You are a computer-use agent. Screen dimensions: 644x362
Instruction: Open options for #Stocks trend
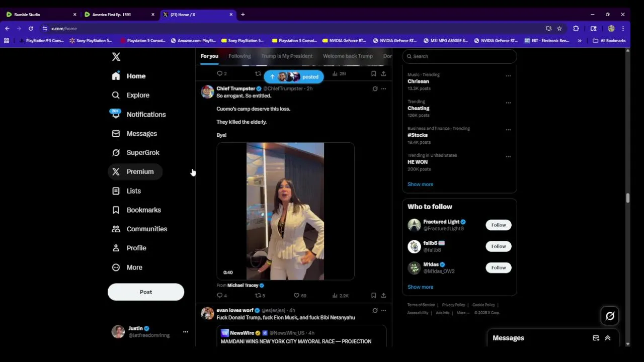click(508, 130)
